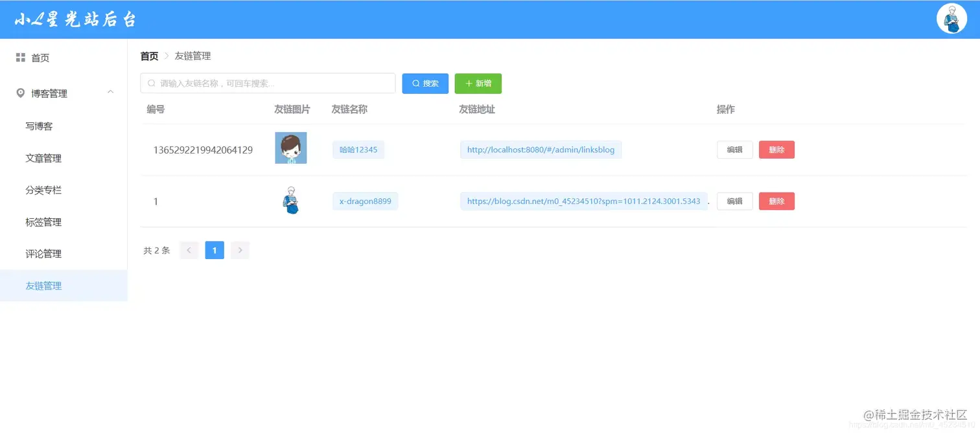Go to 文章管理 in the sidebar

click(64, 158)
